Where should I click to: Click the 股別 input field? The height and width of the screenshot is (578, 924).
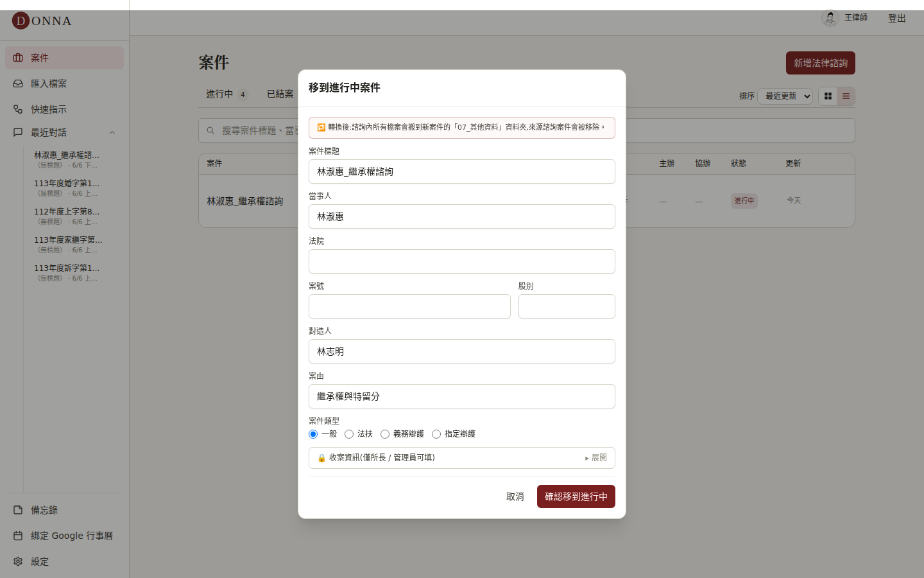tap(567, 306)
